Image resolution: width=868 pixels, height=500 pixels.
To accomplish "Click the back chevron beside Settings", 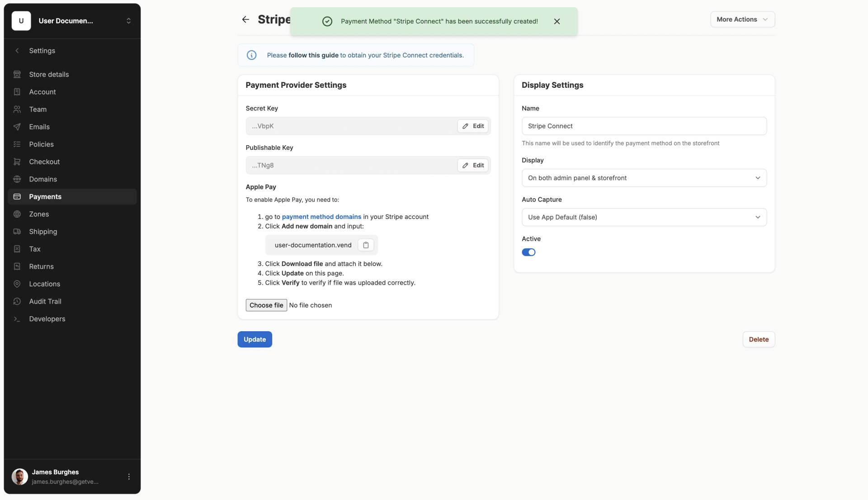I will tap(17, 51).
